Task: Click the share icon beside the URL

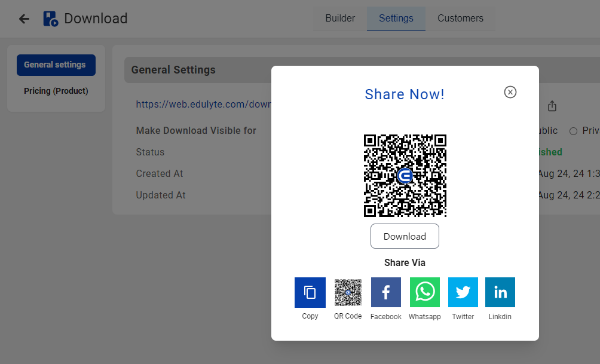Action: click(552, 106)
